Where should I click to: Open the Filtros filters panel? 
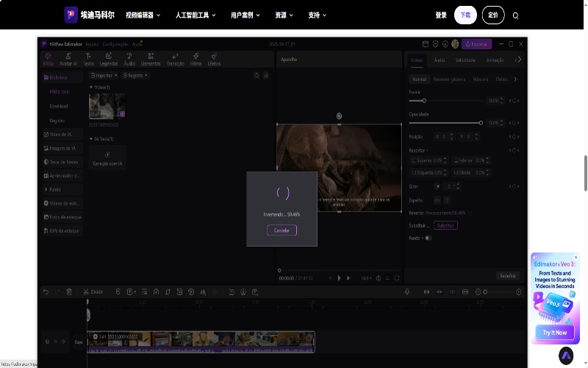[196, 59]
